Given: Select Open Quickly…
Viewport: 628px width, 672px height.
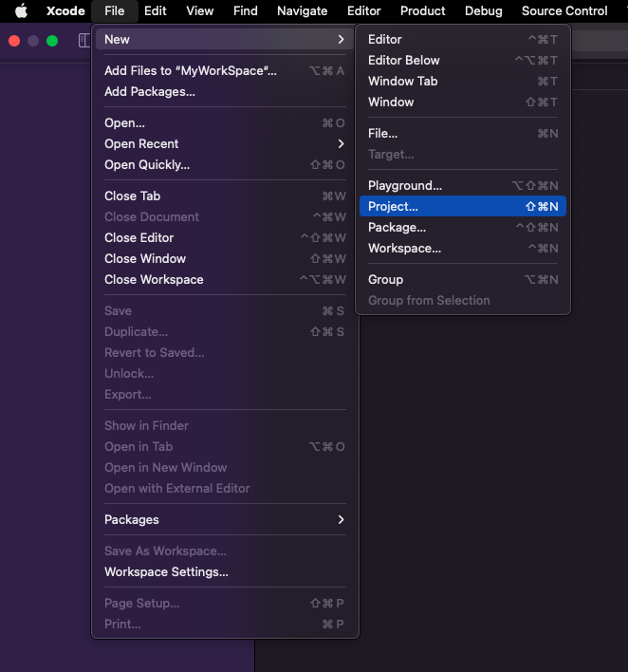Looking at the screenshot, I should click(x=225, y=165).
